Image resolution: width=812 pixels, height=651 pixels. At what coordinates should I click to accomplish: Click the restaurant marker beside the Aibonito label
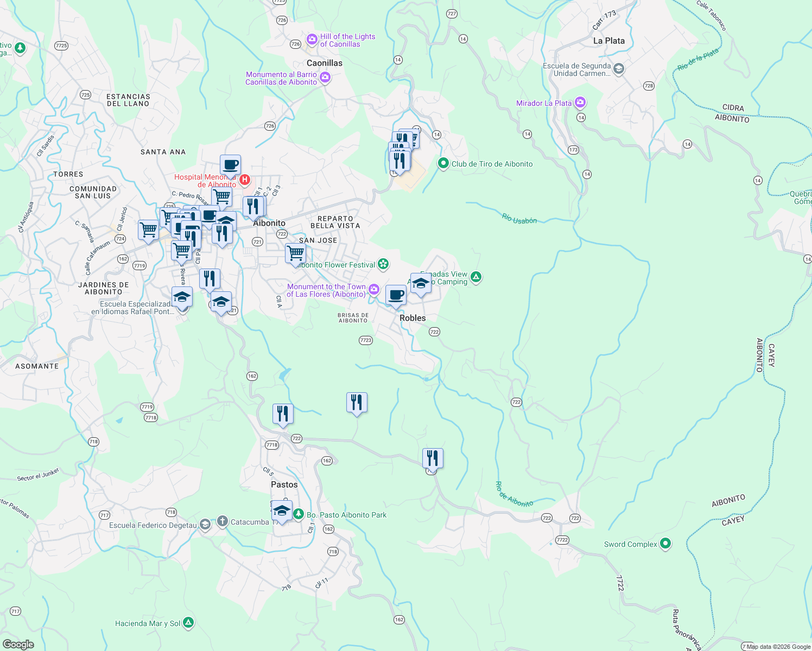click(x=253, y=207)
